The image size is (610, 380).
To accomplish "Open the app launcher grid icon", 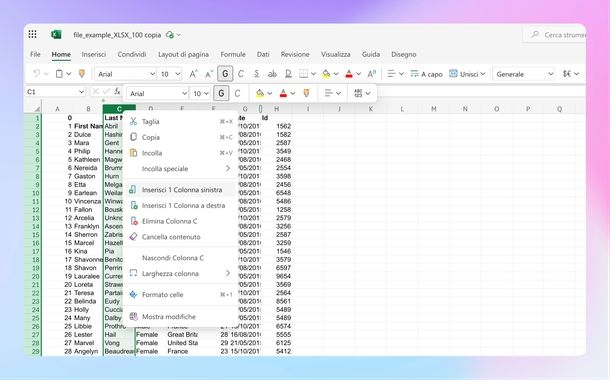I will pos(33,35).
